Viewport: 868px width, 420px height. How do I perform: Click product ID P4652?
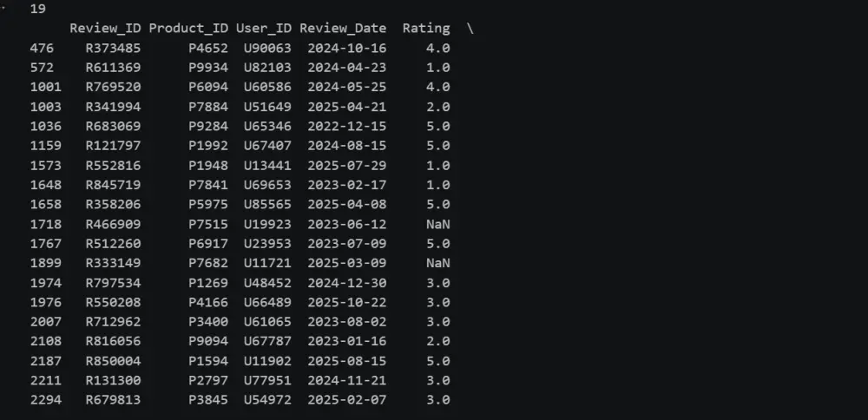click(x=208, y=48)
